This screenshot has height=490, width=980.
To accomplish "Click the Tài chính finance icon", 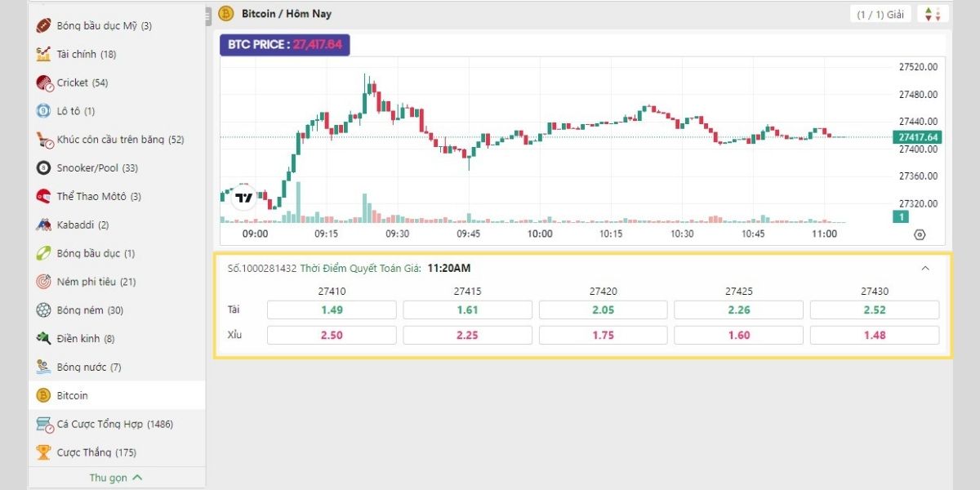I will (x=44, y=54).
